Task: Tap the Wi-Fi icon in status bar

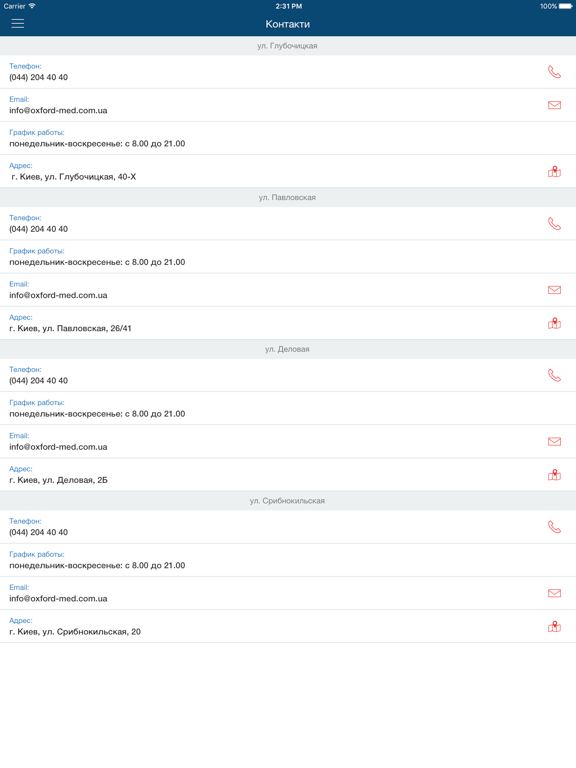Action: click(32, 6)
